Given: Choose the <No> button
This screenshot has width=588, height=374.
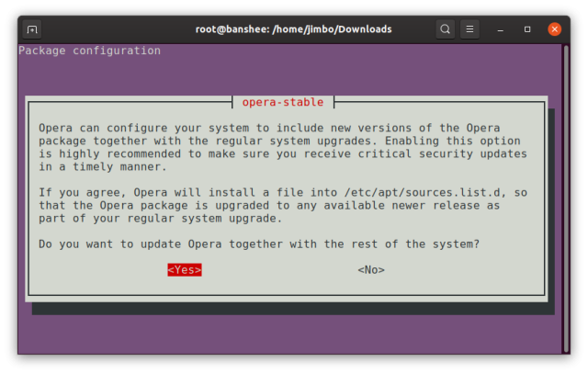Looking at the screenshot, I should 371,270.
